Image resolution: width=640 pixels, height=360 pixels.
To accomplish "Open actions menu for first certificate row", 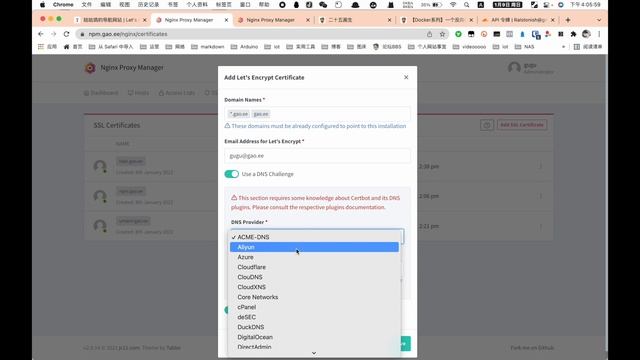I will pos(540,166).
